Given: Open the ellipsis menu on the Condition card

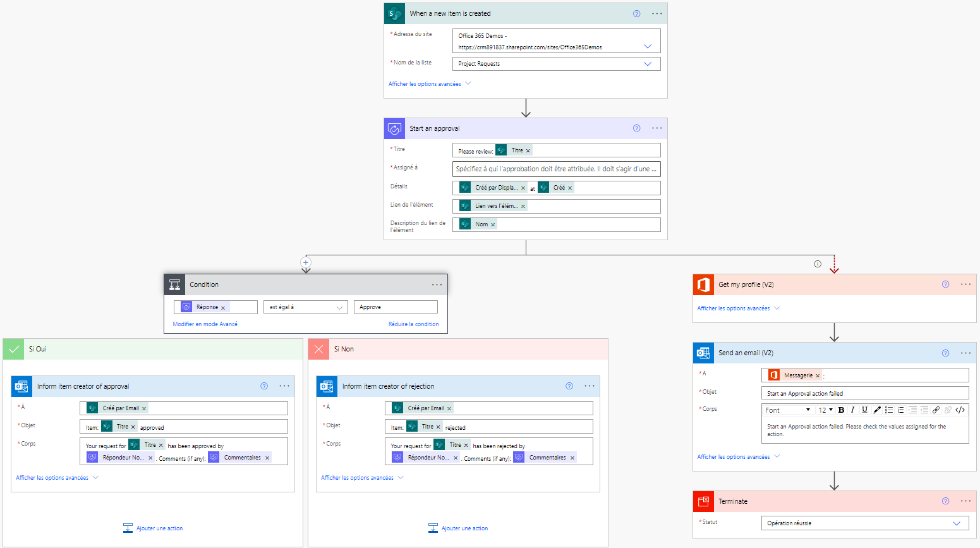Looking at the screenshot, I should pos(437,284).
